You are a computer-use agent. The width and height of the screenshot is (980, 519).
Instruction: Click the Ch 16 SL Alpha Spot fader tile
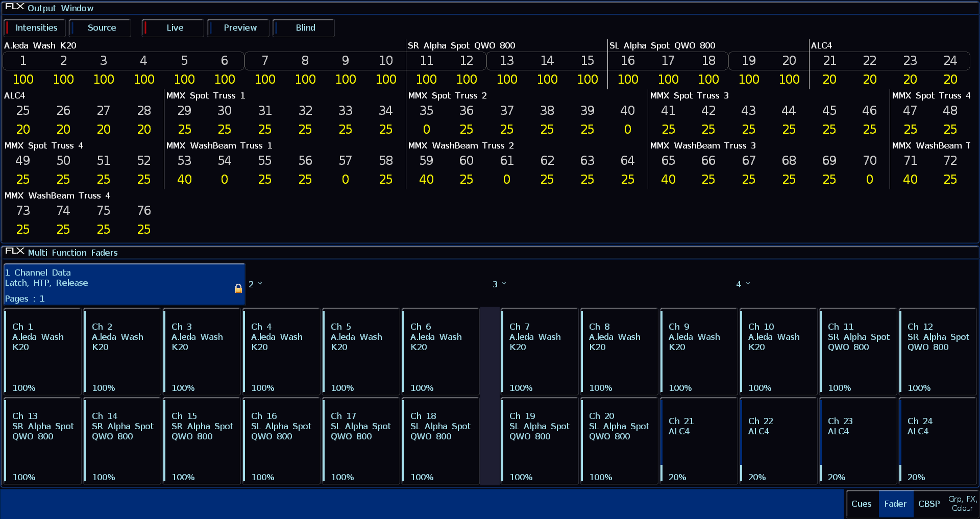click(x=281, y=441)
